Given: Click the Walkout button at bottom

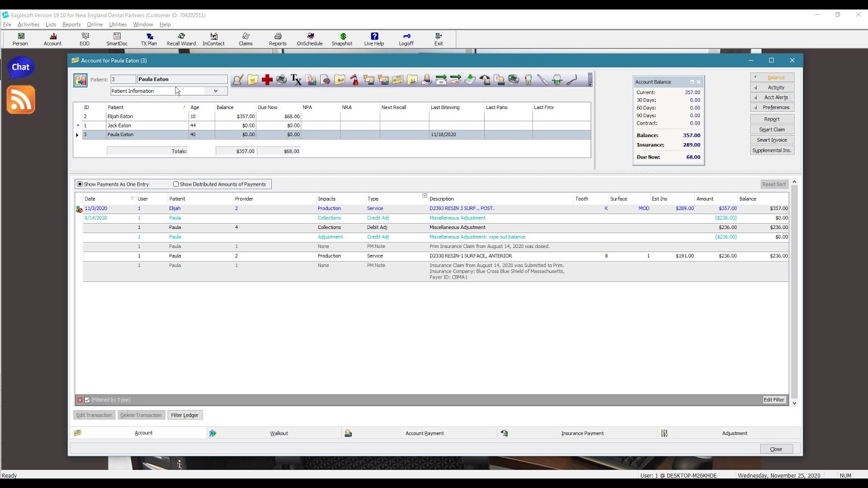Looking at the screenshot, I should [279, 433].
